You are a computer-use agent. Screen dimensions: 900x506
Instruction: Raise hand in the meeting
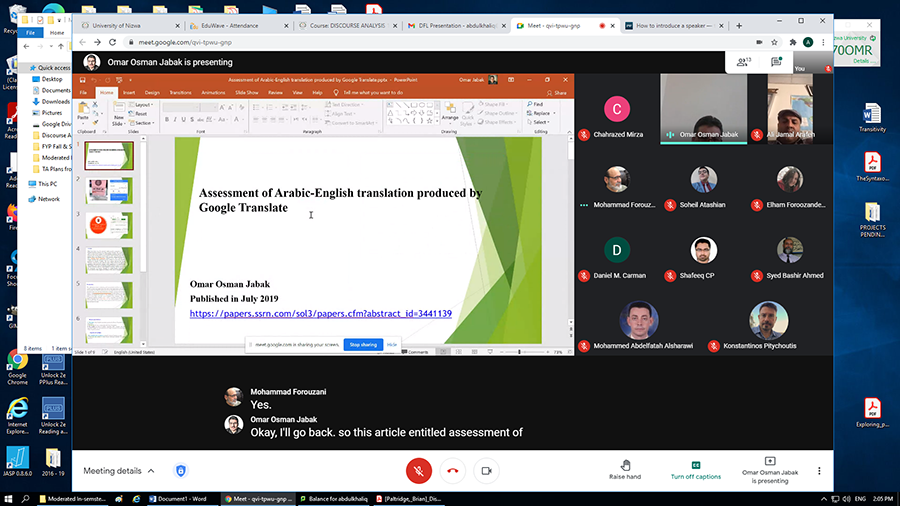click(x=625, y=469)
